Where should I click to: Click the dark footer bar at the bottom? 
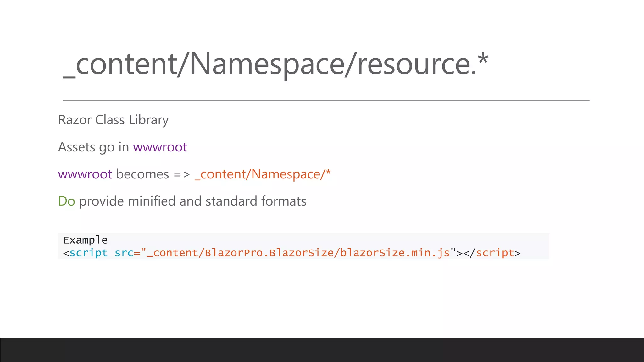322,350
